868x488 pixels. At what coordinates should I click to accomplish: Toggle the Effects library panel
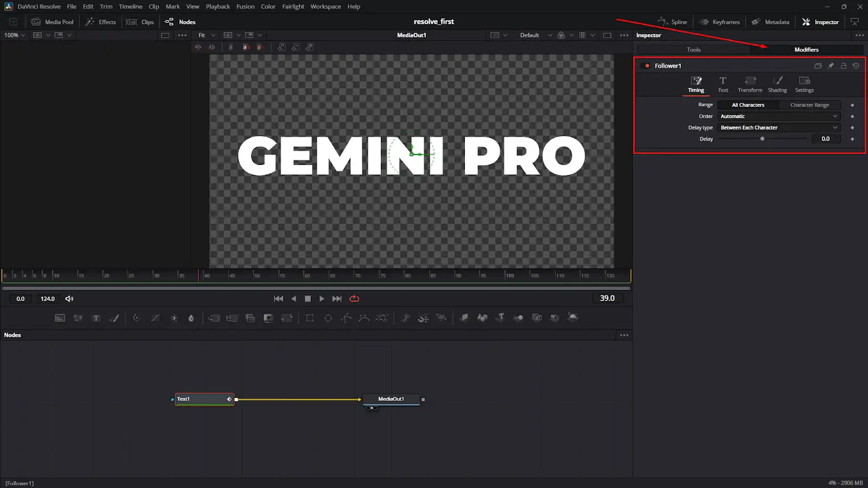pos(101,22)
